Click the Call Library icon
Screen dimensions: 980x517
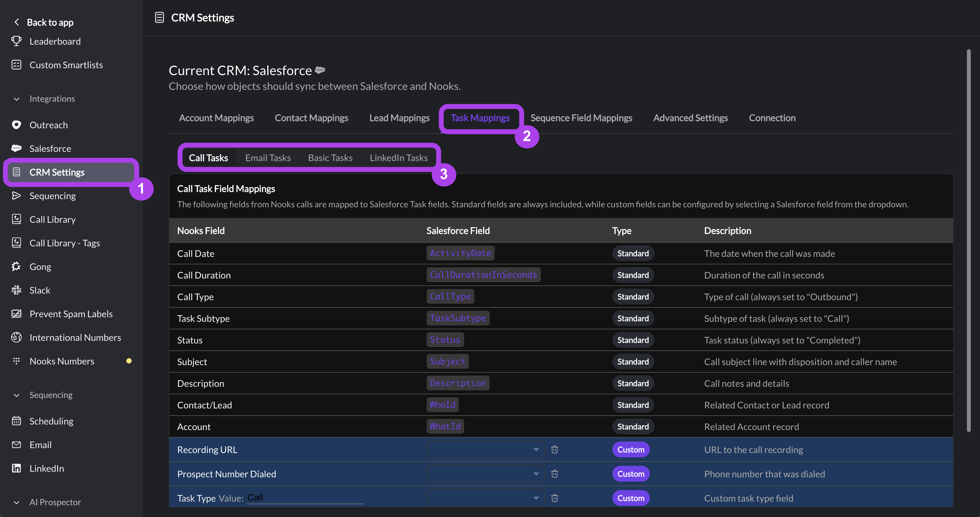(16, 219)
